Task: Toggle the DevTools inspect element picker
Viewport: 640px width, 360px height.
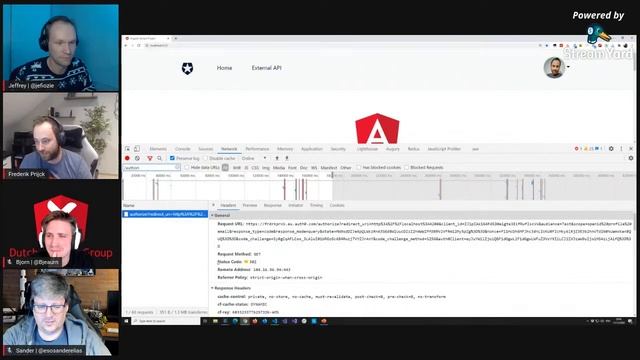Action: pos(128,149)
